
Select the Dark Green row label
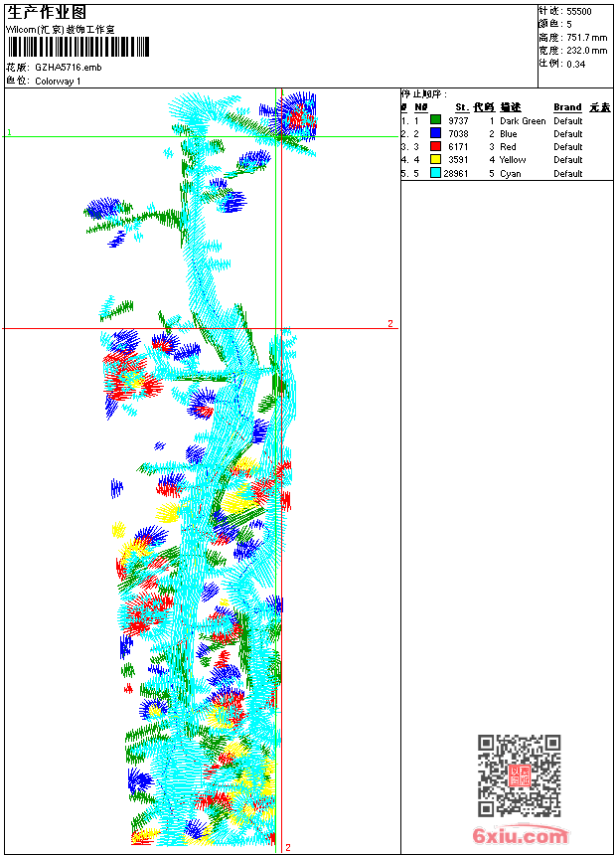(523, 121)
